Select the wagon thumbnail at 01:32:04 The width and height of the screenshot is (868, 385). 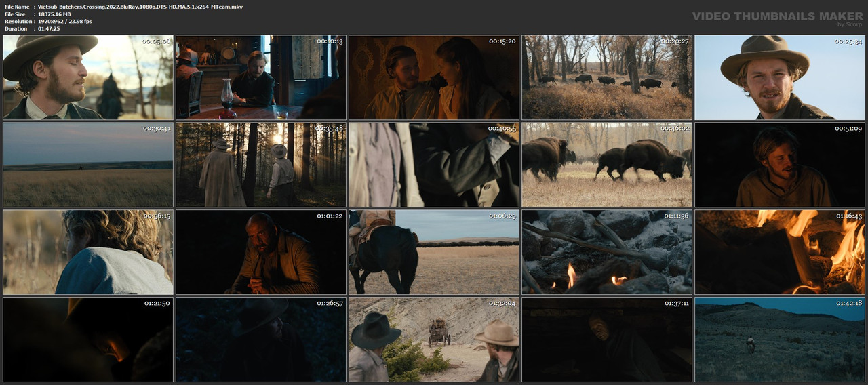(x=434, y=340)
